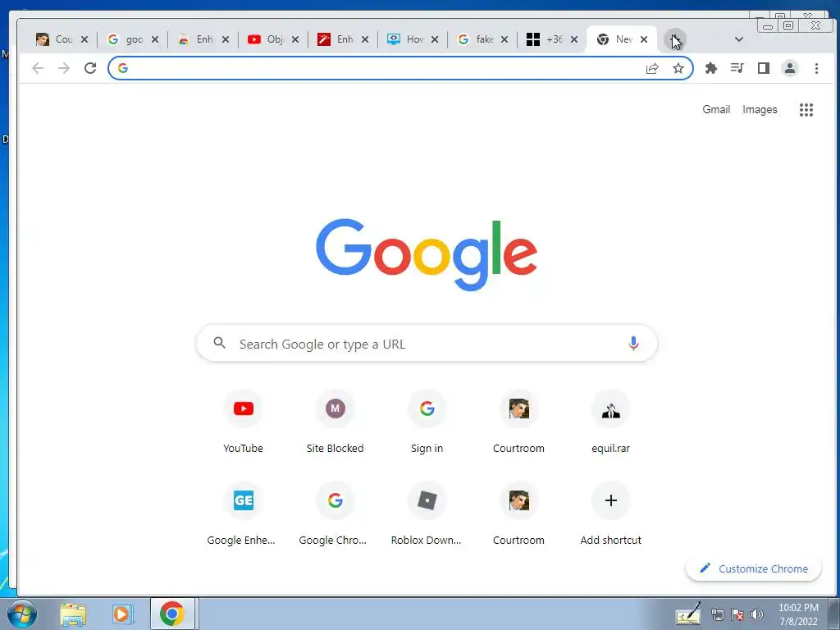
Task: Share this page icon in address bar
Action: click(x=652, y=69)
